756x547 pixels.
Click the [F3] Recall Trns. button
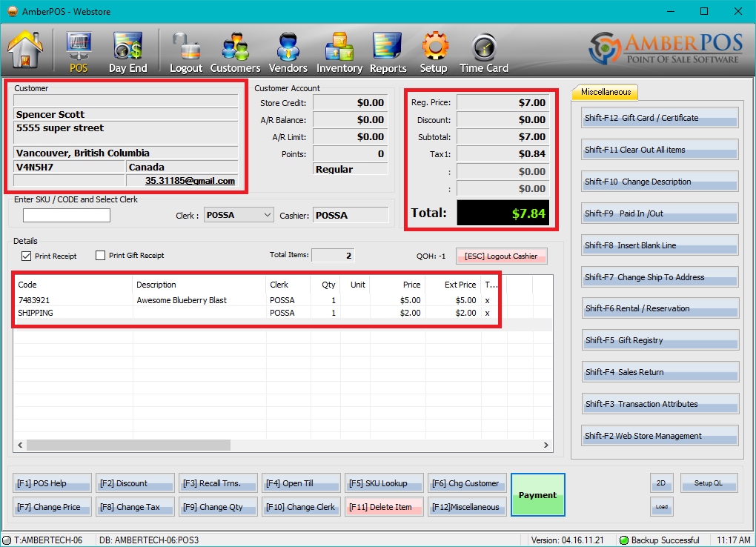tap(218, 483)
